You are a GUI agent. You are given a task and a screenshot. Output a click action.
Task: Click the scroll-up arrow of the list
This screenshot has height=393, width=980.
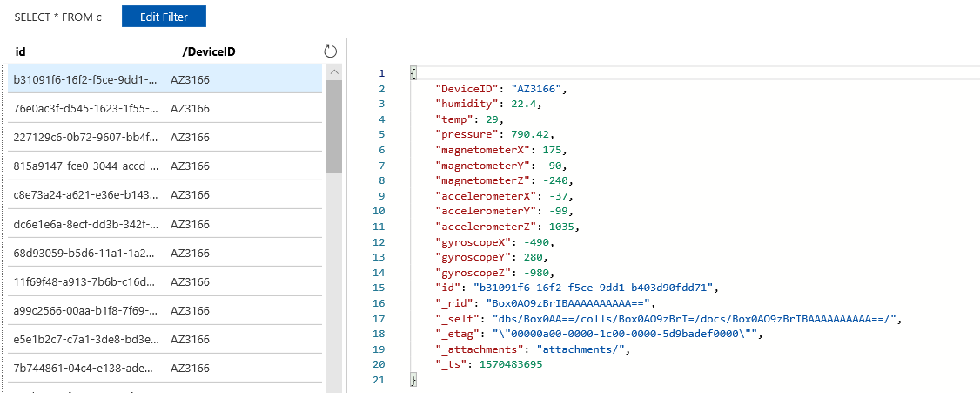[333, 72]
